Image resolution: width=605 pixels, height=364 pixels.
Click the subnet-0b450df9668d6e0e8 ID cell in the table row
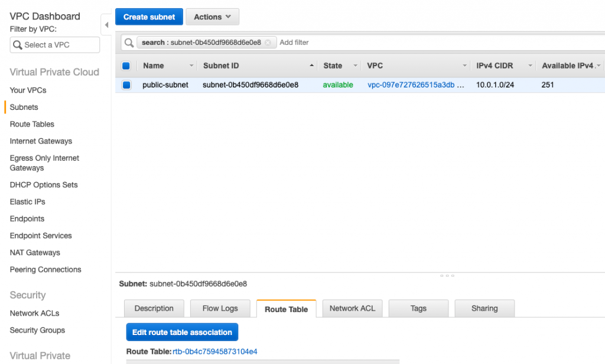click(x=251, y=85)
